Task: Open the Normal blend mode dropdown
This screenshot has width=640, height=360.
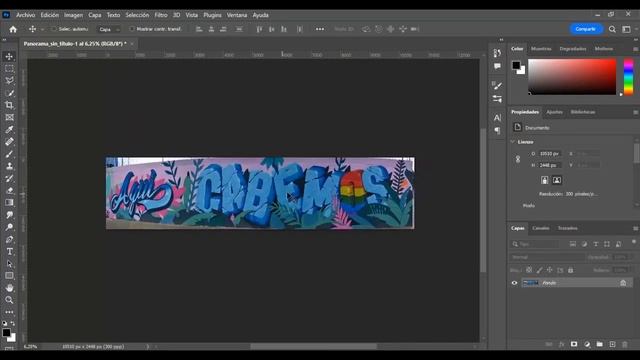Action: [x=547, y=257]
